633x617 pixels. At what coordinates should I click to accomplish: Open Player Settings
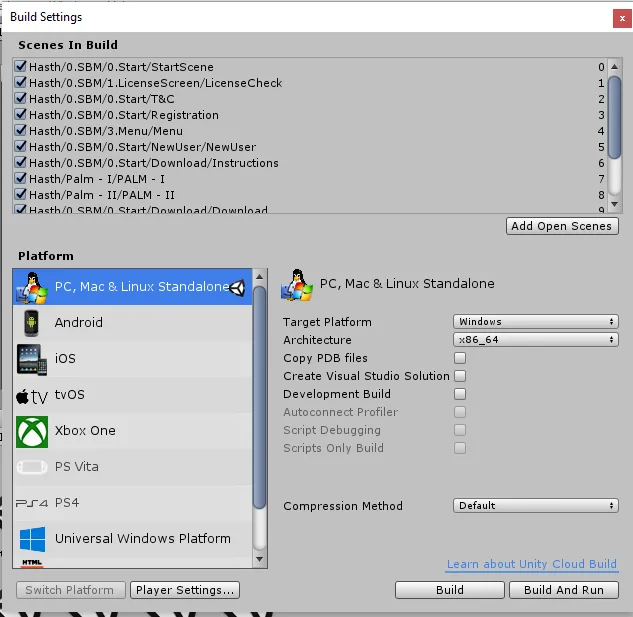coord(185,590)
